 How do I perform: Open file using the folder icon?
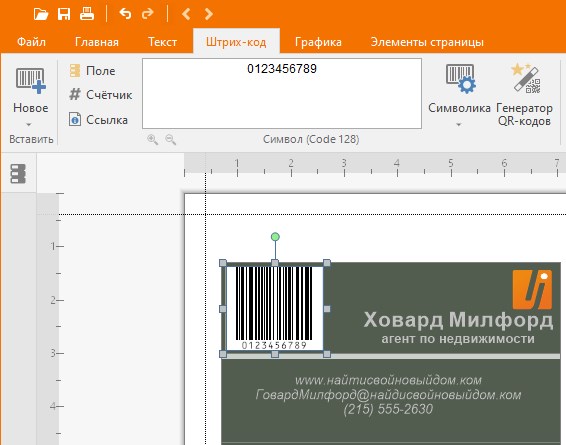pyautogui.click(x=41, y=14)
